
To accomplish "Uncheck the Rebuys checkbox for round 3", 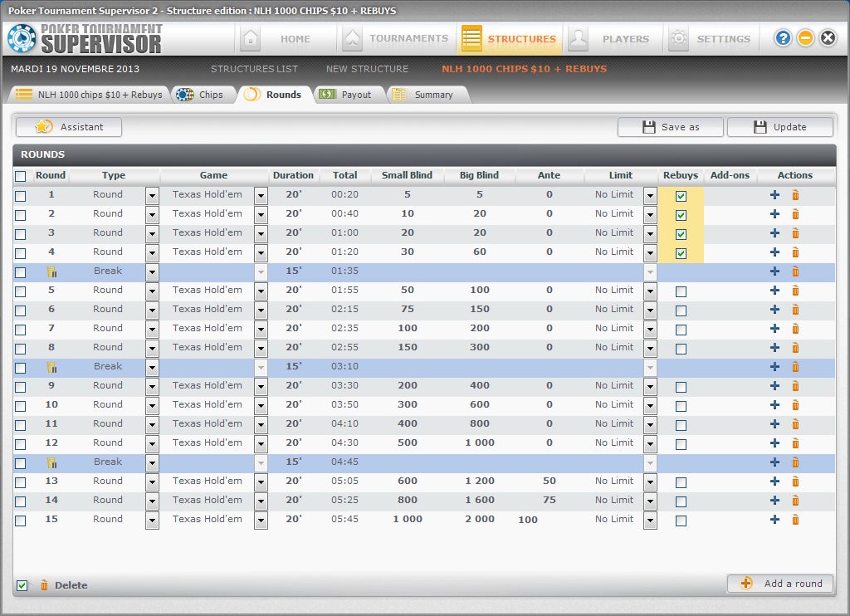I will [681, 234].
